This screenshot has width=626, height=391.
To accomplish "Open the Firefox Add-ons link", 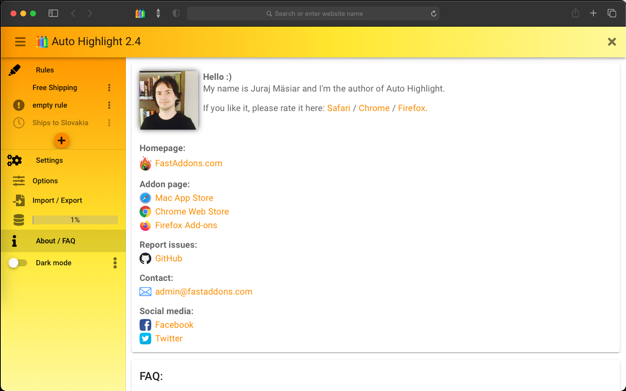I will point(186,225).
